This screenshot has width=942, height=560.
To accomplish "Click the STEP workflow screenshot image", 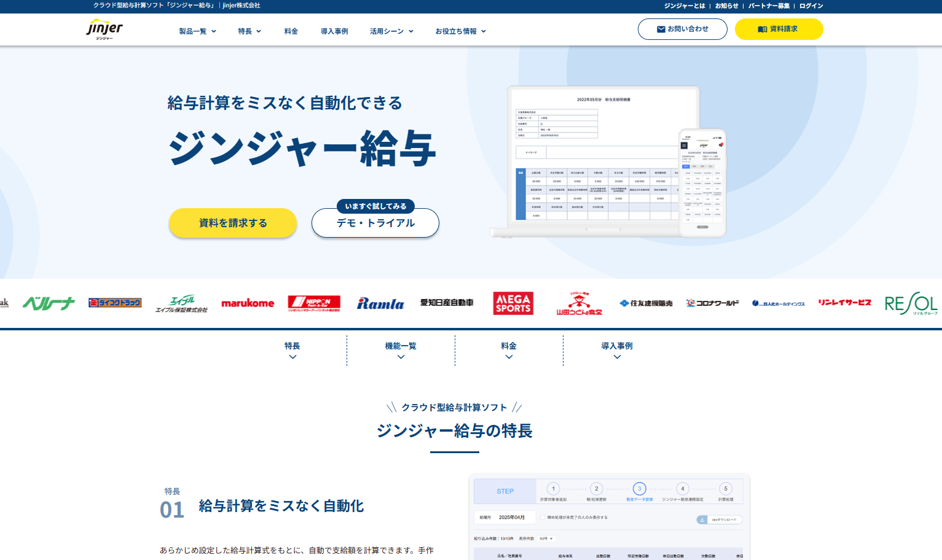I will click(609, 517).
